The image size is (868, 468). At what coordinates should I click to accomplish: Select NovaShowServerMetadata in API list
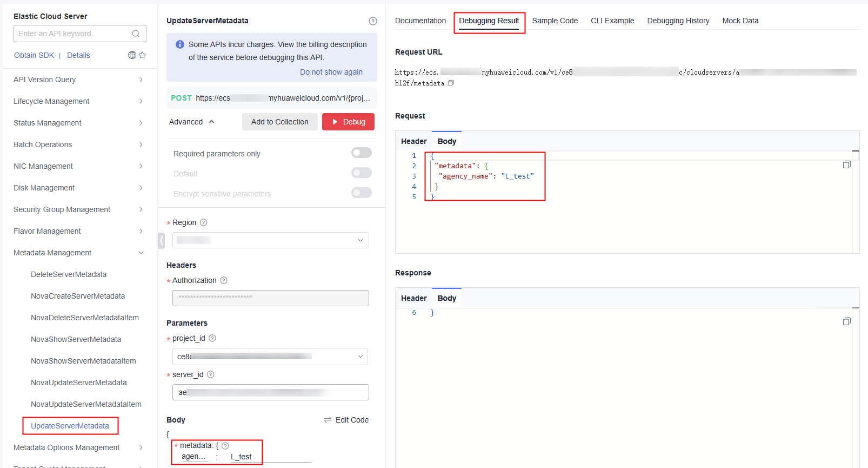(76, 339)
